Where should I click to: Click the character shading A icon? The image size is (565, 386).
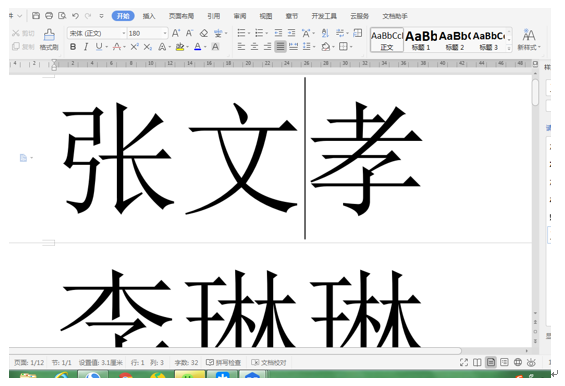pos(215,46)
